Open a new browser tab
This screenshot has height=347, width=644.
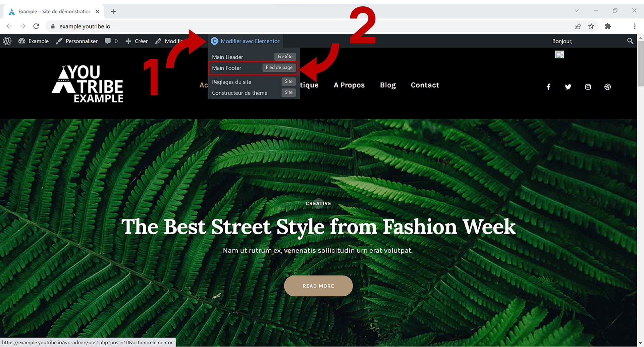tap(113, 11)
